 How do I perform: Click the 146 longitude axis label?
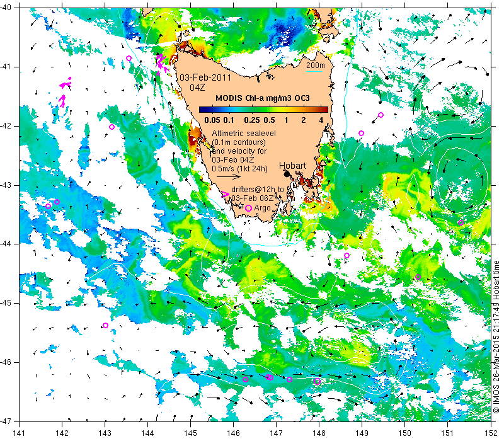[x=233, y=433]
